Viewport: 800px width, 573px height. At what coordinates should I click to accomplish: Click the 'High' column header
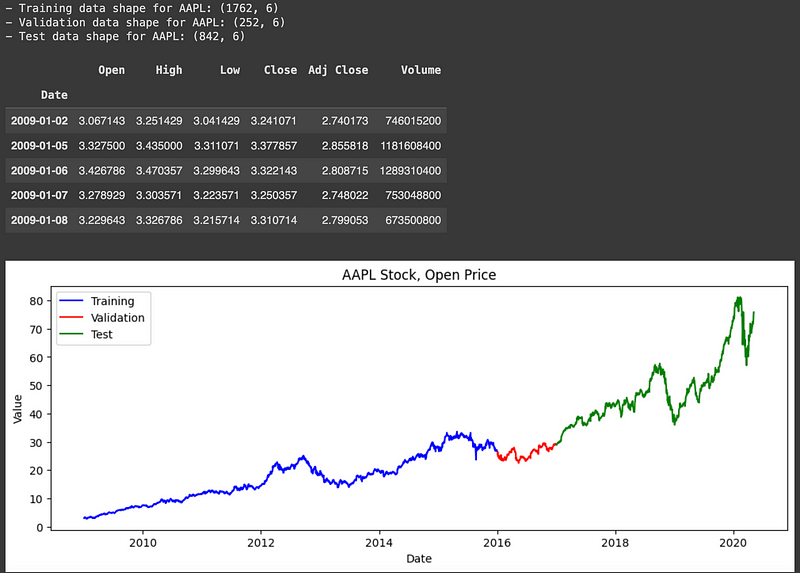[169, 70]
